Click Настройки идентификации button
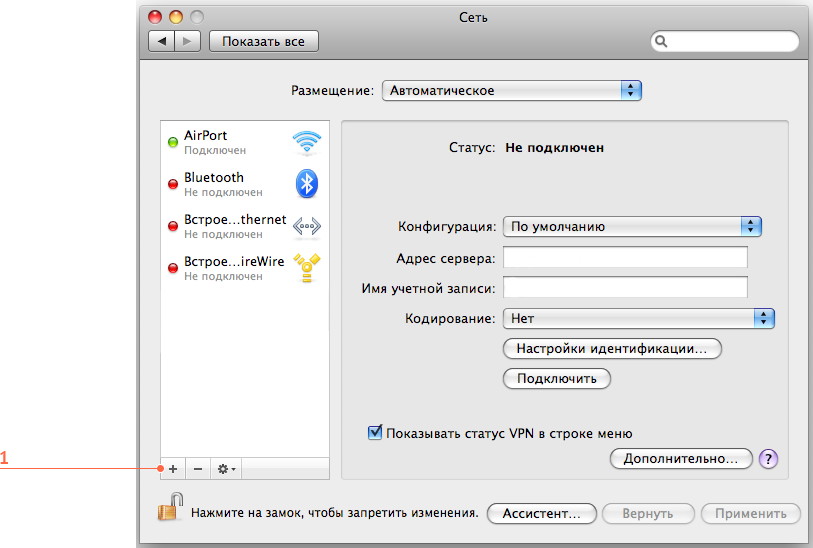Image resolution: width=813 pixels, height=548 pixels. click(x=612, y=348)
